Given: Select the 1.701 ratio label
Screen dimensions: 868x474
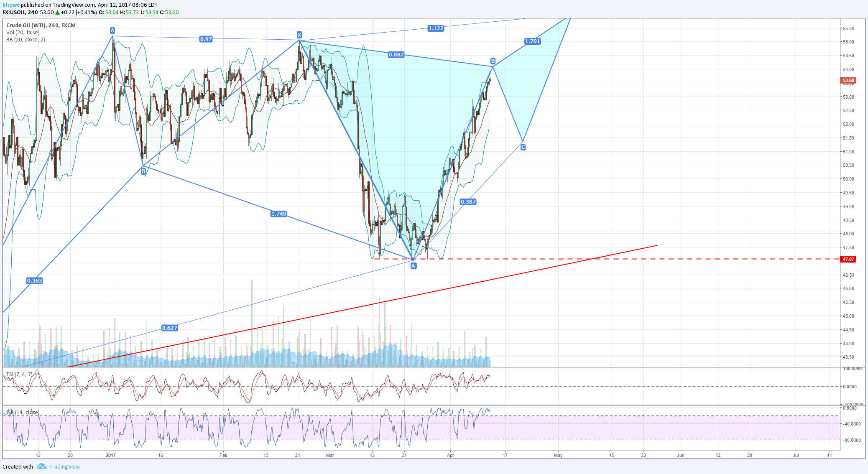Looking at the screenshot, I should [533, 41].
